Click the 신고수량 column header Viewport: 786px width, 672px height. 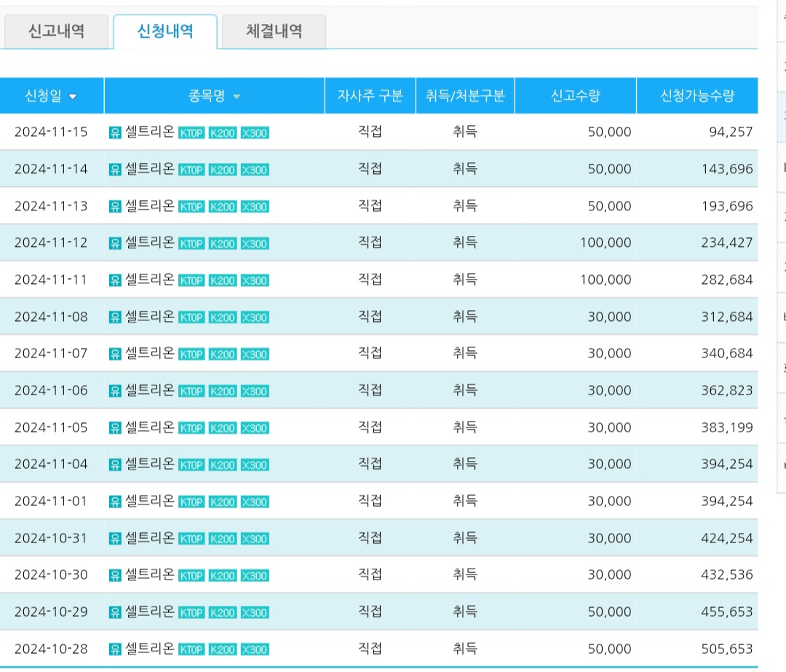click(576, 95)
